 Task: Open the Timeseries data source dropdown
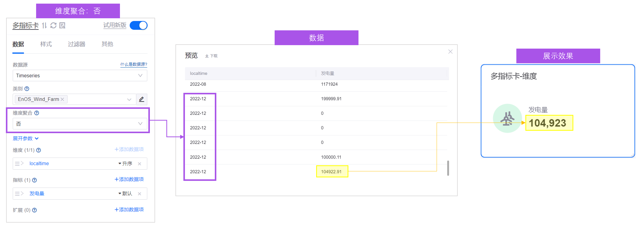(80, 76)
